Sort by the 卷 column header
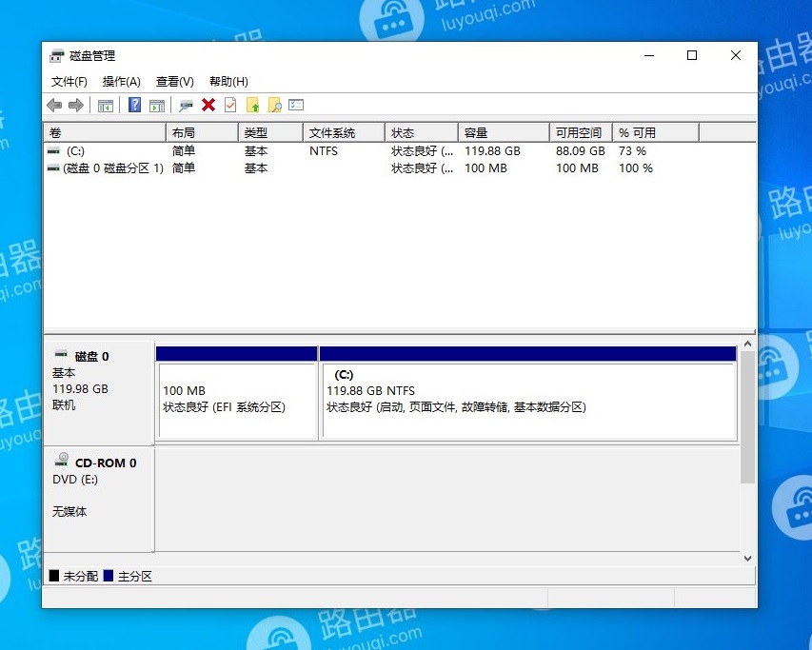 coord(105,133)
